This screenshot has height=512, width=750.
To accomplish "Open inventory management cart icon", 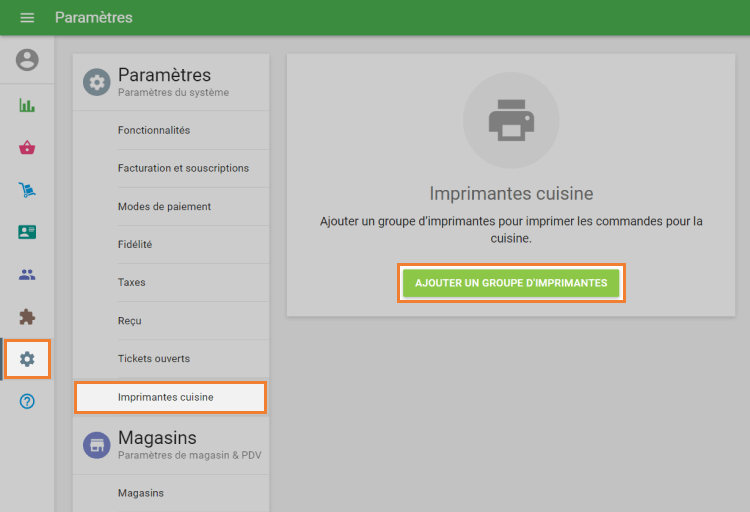I will pyautogui.click(x=27, y=190).
